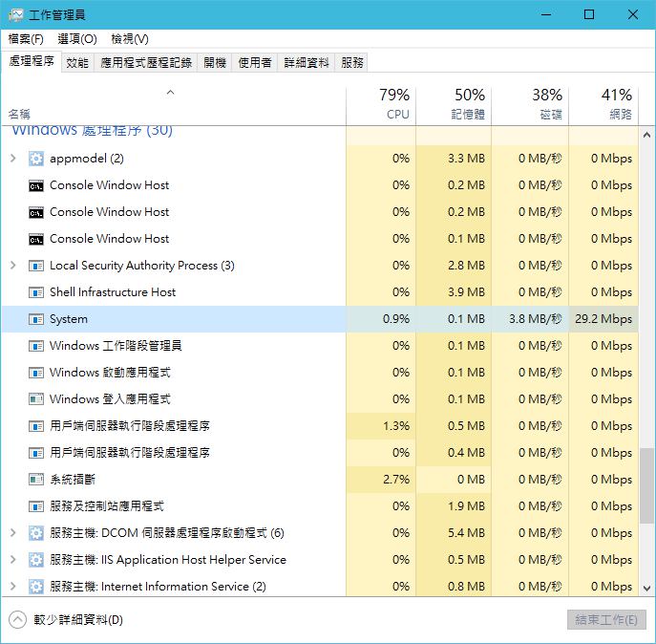Click the 2.7% CPU value
This screenshot has height=644, width=656.
[x=396, y=480]
